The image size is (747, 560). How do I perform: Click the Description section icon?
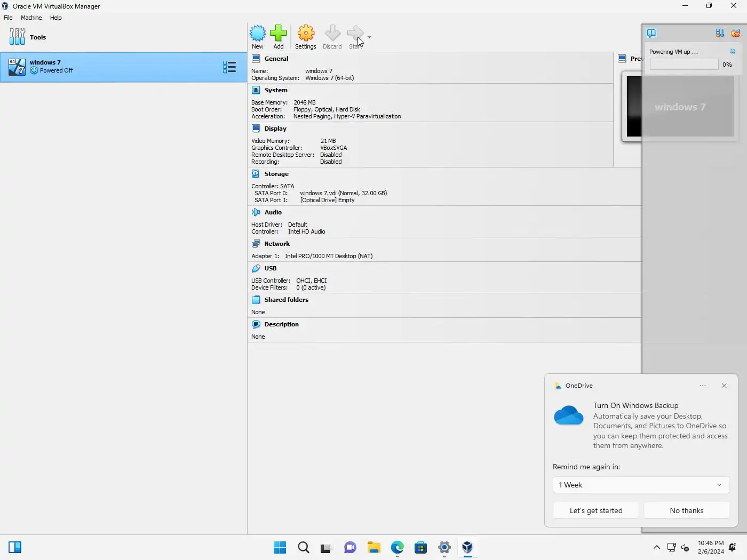coord(256,324)
